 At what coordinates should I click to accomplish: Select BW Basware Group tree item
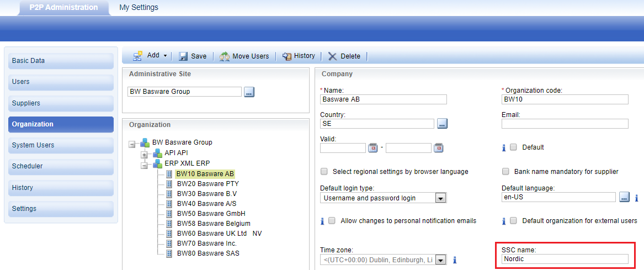coord(182,142)
